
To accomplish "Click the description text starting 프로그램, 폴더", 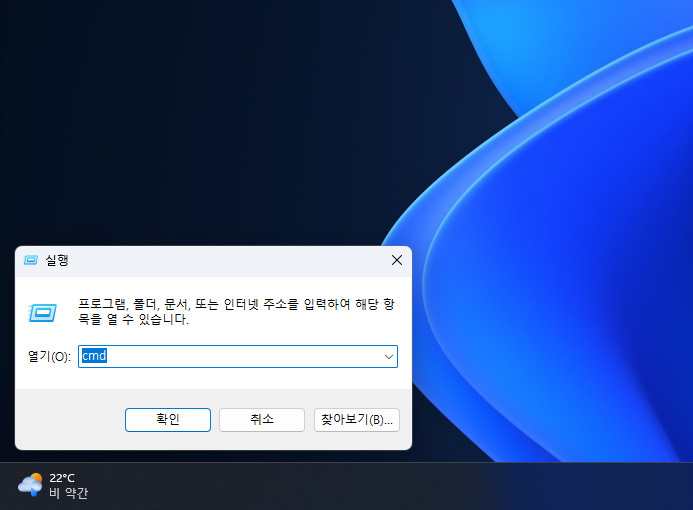I will pos(236,312).
